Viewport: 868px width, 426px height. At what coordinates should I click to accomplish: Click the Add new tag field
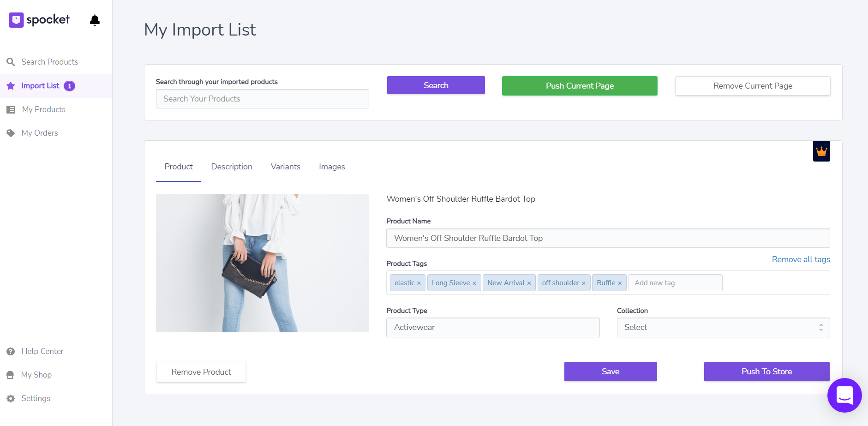pyautogui.click(x=676, y=283)
